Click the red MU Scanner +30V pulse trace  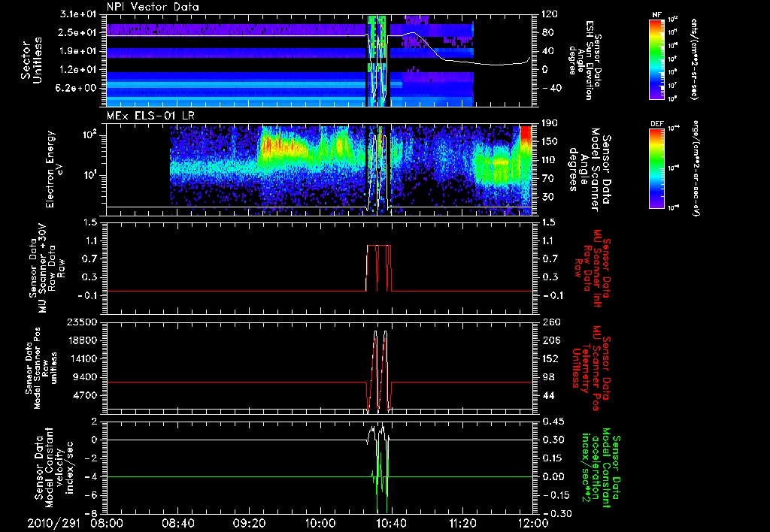[x=378, y=268]
